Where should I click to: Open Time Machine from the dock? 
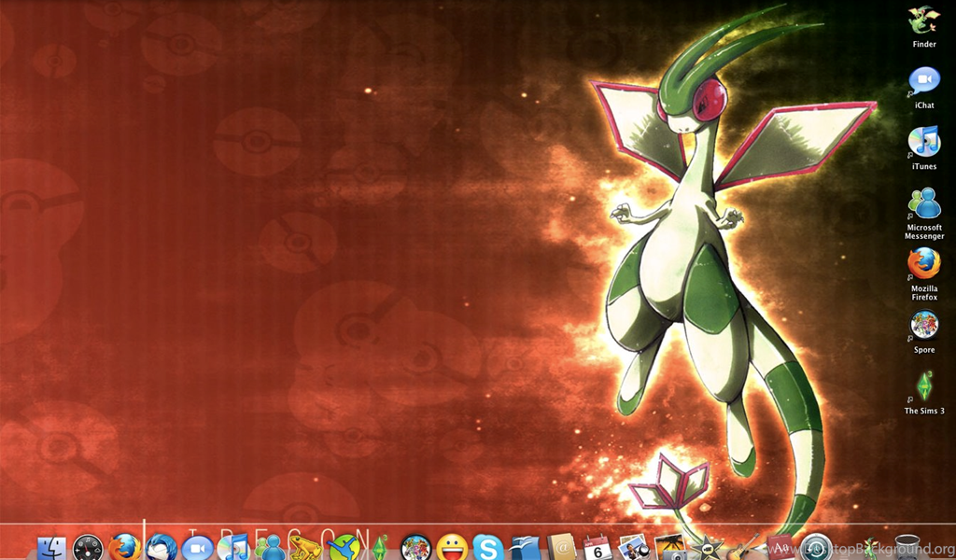pos(816,548)
